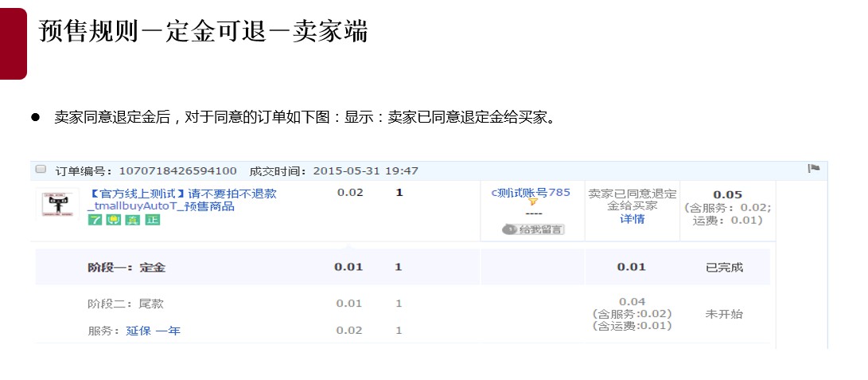Click the 服务： label in the last row

104,331
